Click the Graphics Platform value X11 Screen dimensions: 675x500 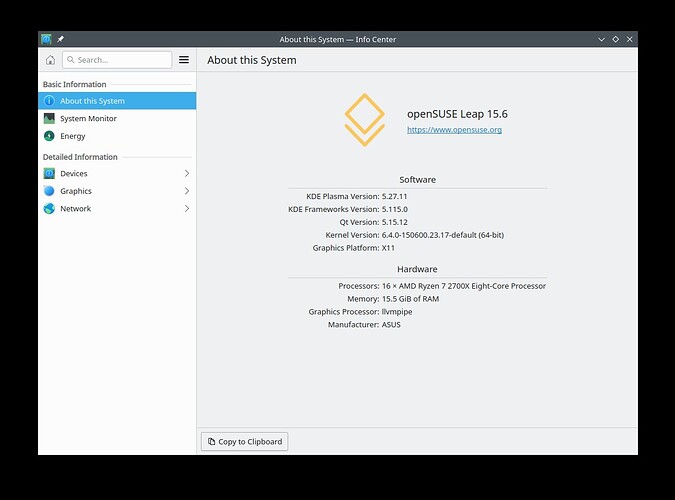[x=388, y=248]
